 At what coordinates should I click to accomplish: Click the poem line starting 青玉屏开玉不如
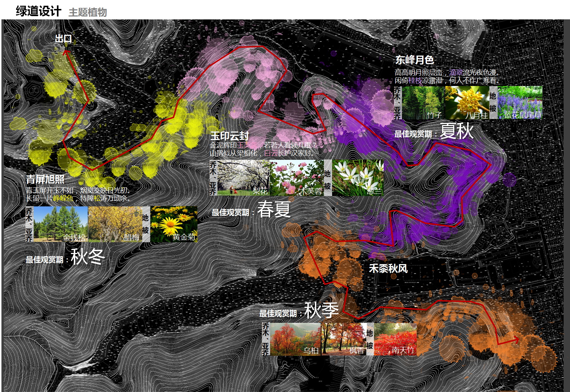tap(78, 191)
